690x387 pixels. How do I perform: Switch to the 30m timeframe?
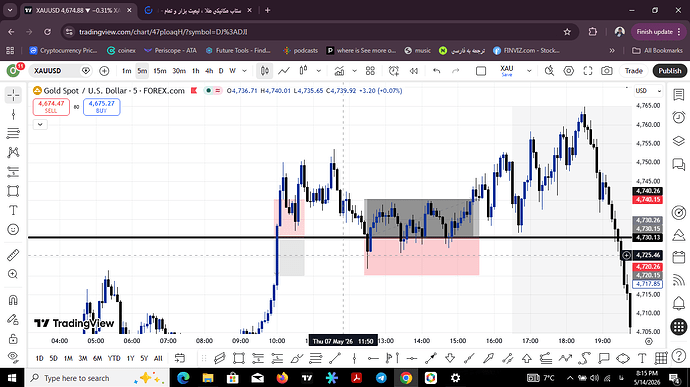tap(179, 71)
